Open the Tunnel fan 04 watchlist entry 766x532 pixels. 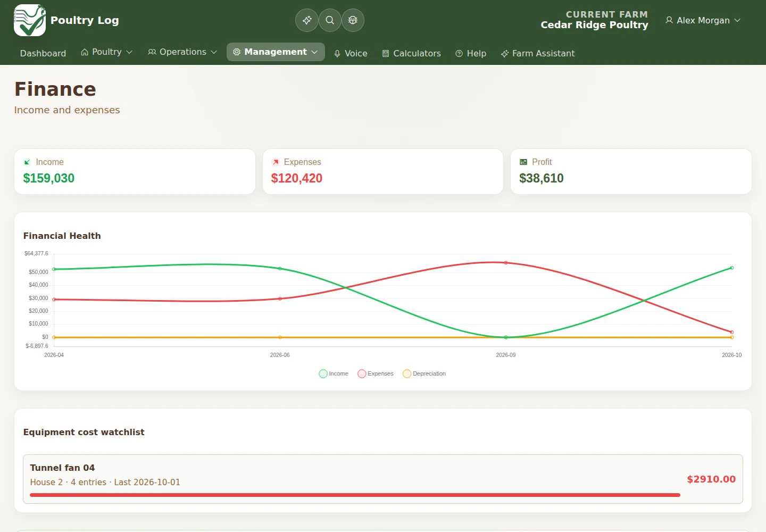[x=383, y=479]
